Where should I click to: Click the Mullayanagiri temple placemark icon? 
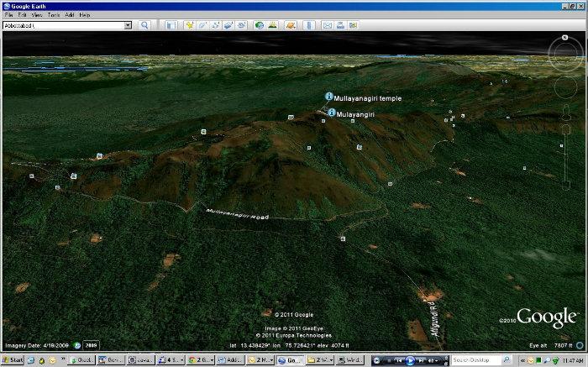[329, 98]
